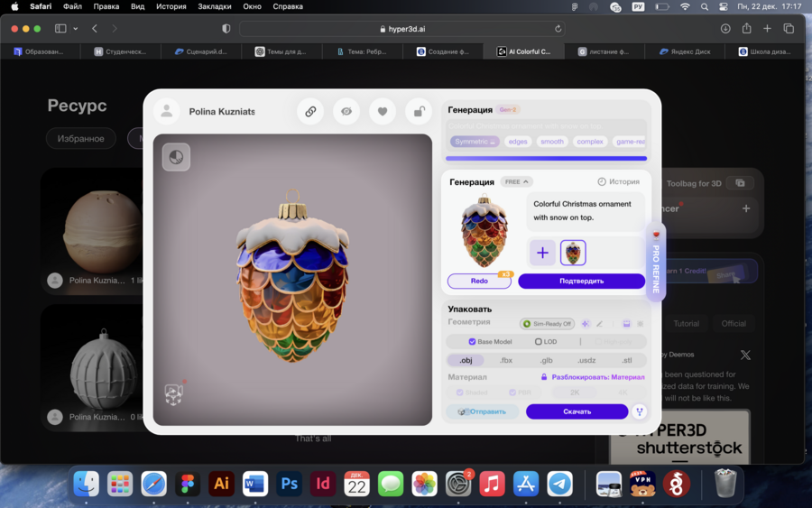The height and width of the screenshot is (508, 812).
Task: Expand the FREE generation dropdown
Action: click(x=516, y=181)
